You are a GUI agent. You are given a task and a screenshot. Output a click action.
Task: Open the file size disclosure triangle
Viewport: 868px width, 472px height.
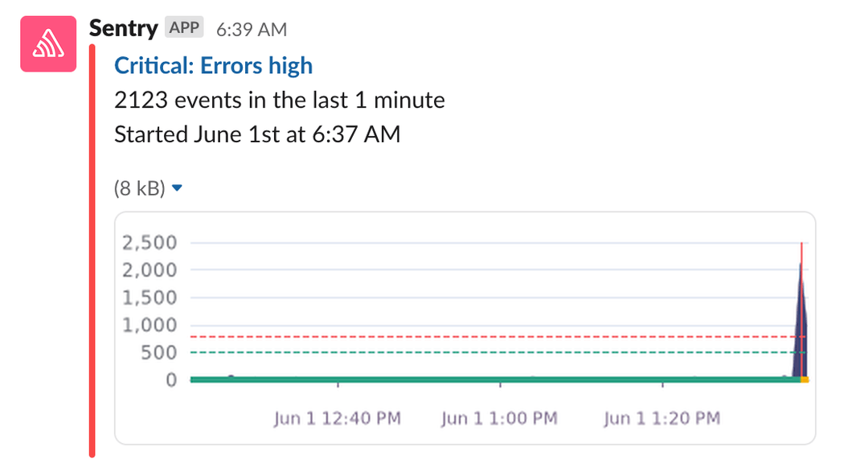pyautogui.click(x=177, y=187)
